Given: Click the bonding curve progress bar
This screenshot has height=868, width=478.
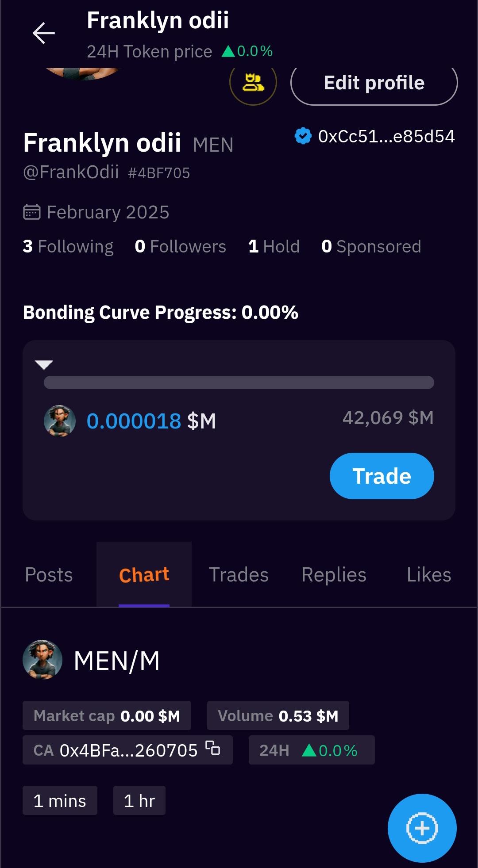Looking at the screenshot, I should (x=239, y=382).
